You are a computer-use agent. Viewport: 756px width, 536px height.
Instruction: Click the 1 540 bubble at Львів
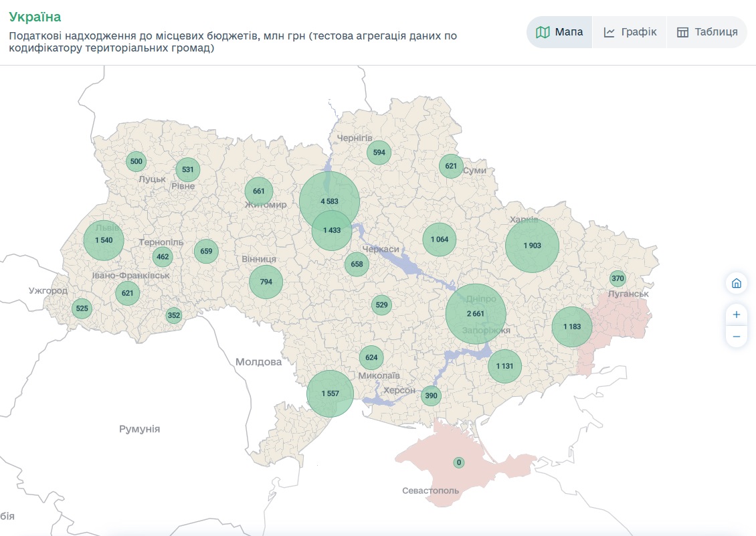tap(104, 240)
